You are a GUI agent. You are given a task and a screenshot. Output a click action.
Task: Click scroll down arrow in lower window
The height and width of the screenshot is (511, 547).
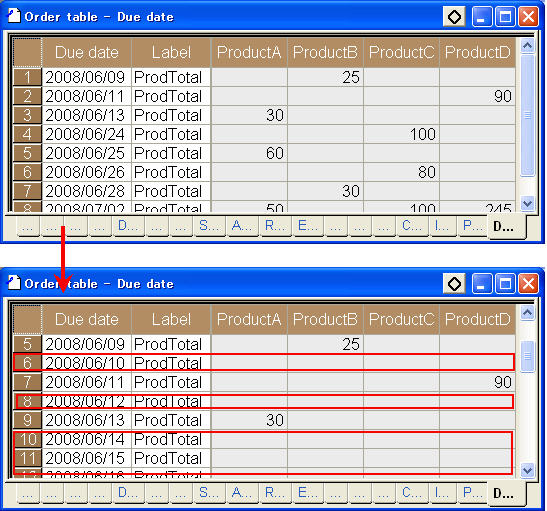pyautogui.click(x=527, y=471)
